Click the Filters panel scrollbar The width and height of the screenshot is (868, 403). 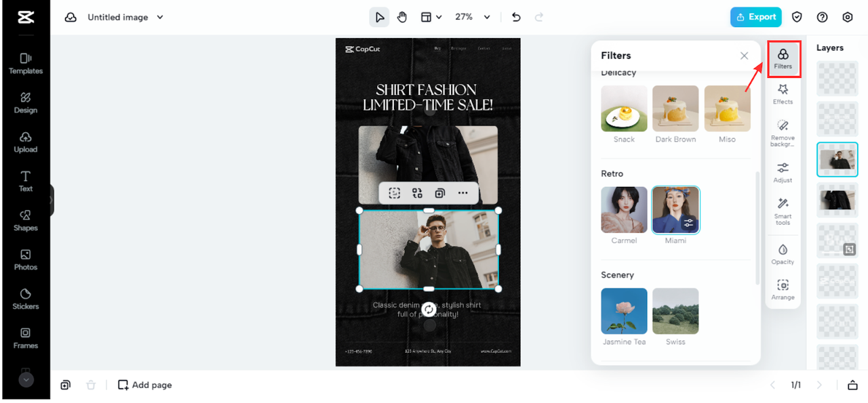[757, 228]
